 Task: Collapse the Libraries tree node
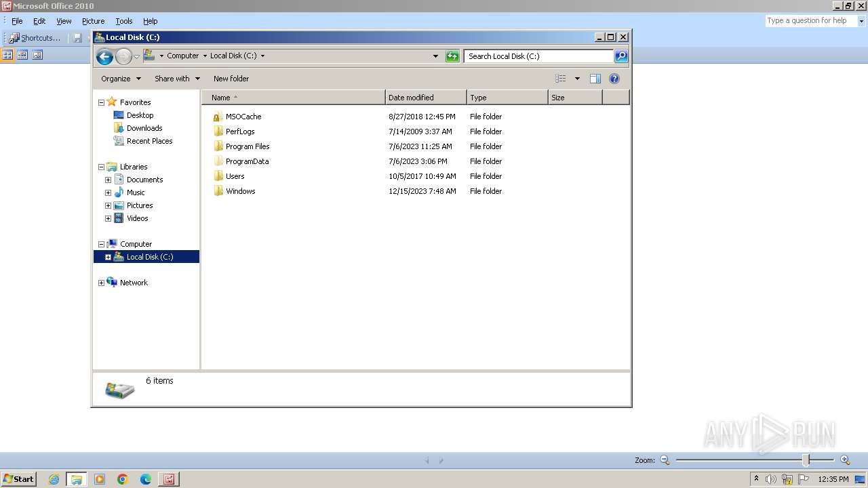tap(101, 167)
